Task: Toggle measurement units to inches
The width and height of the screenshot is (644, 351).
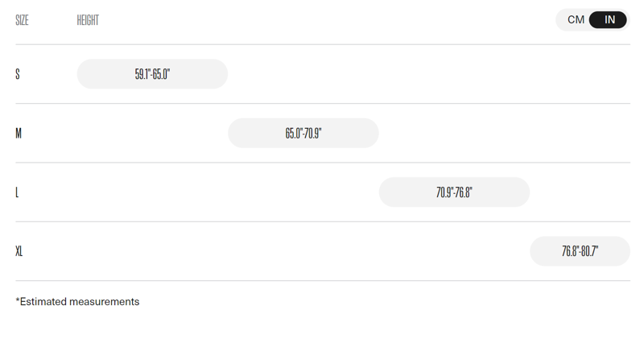Action: click(x=609, y=20)
